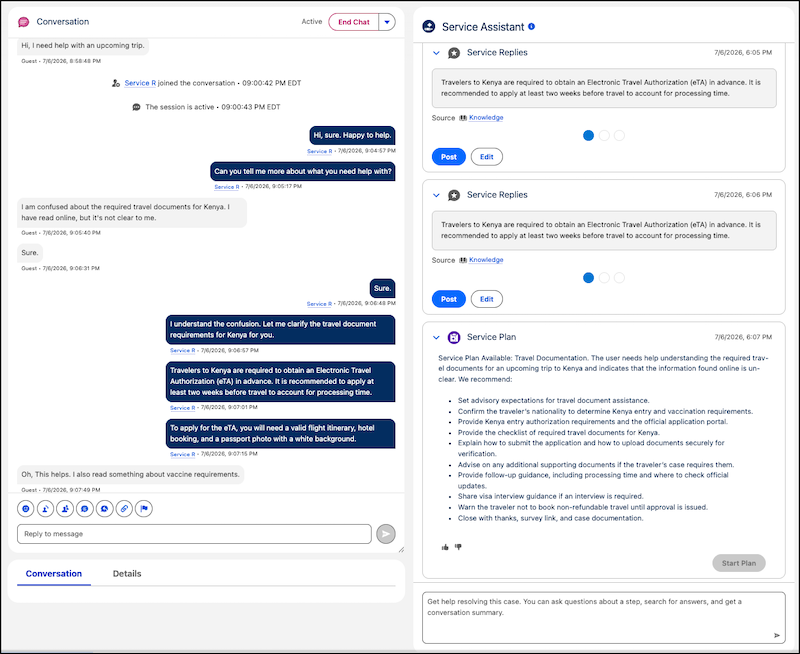
Task: Collapse the Service Plan card chevron
Action: point(436,337)
